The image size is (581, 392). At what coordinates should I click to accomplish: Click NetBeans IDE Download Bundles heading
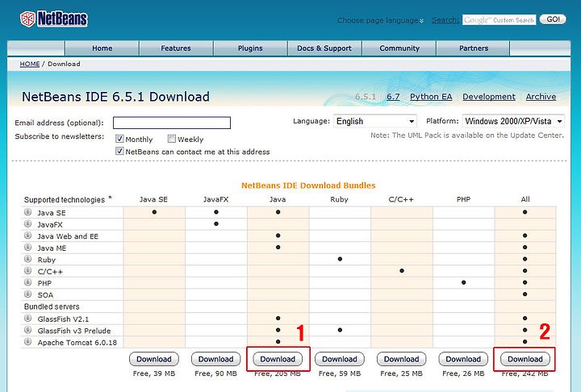[308, 186]
